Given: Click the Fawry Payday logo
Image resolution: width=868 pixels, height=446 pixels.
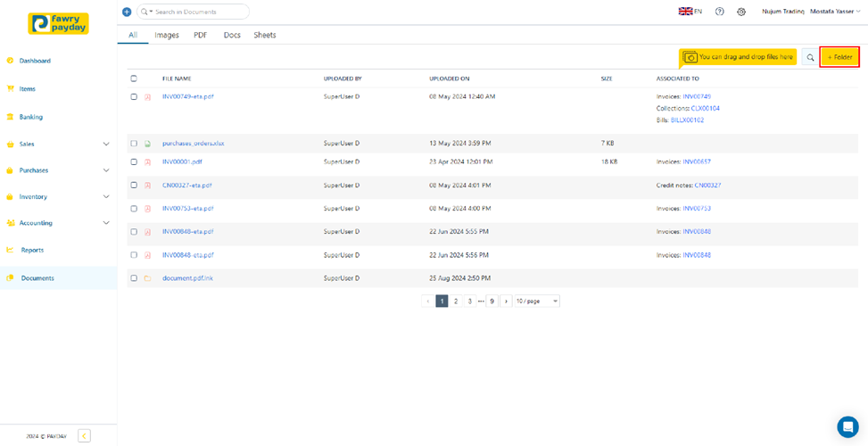Looking at the screenshot, I should 58,23.
